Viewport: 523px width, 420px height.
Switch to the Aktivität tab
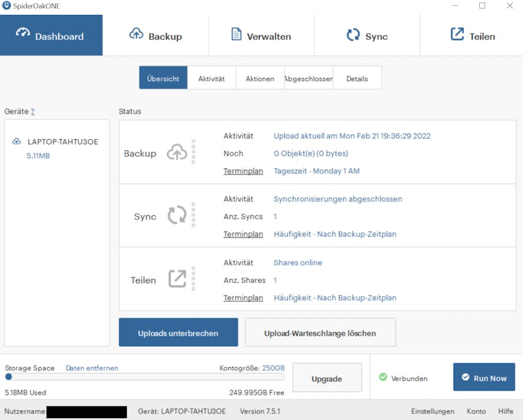pyautogui.click(x=211, y=78)
